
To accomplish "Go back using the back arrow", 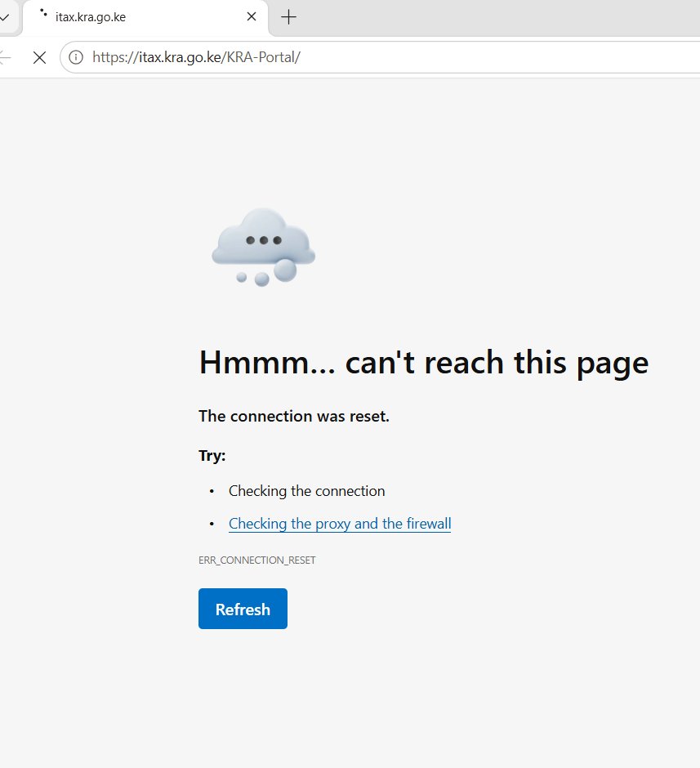I will 5,57.
